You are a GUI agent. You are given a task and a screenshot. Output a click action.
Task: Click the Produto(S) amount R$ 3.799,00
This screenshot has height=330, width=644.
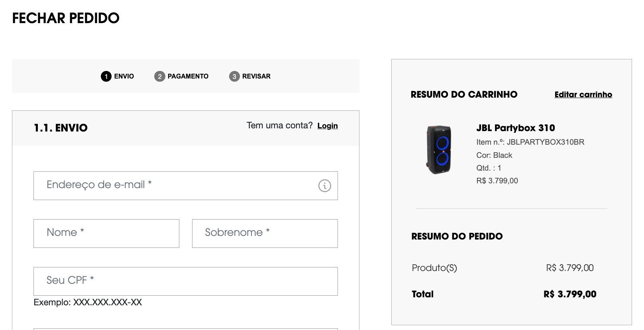[569, 268]
